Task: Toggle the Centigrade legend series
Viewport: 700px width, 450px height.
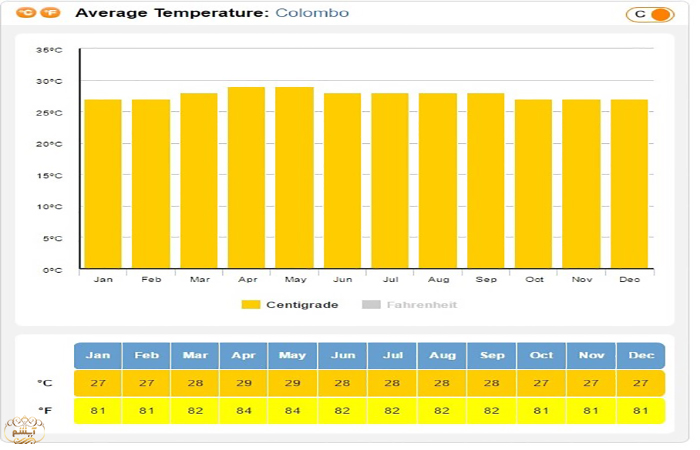Action: pyautogui.click(x=301, y=304)
